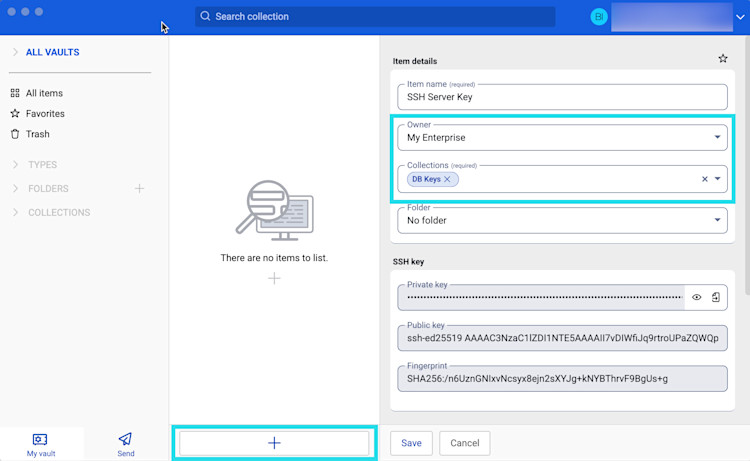The height and width of the screenshot is (461, 750).
Task: Click the plus icon under empty list message
Action: pos(274,278)
